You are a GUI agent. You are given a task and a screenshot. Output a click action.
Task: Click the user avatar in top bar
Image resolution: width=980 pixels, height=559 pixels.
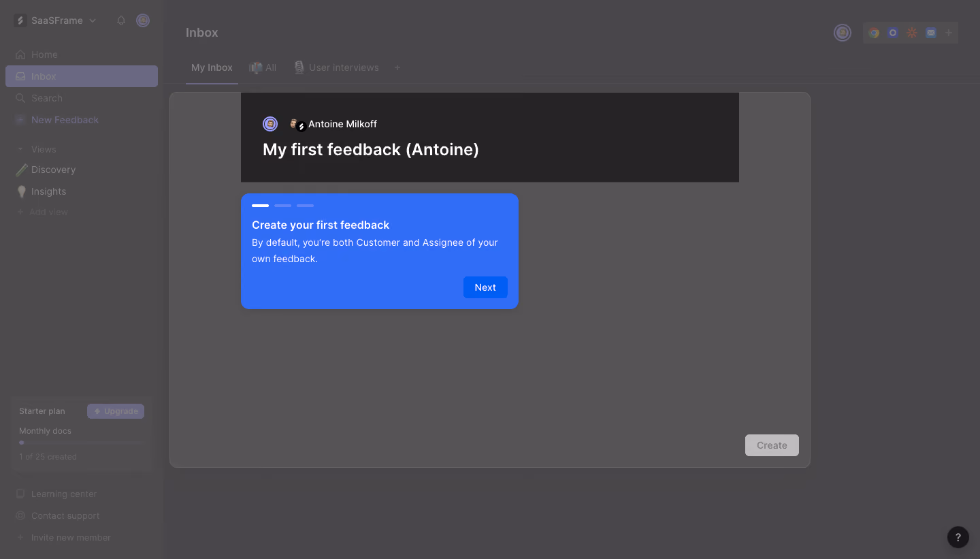(843, 33)
